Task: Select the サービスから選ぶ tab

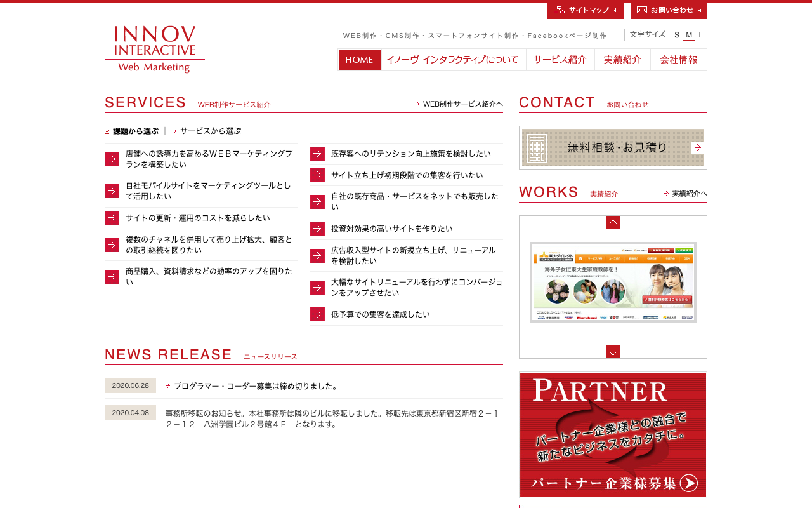Action: [206, 131]
